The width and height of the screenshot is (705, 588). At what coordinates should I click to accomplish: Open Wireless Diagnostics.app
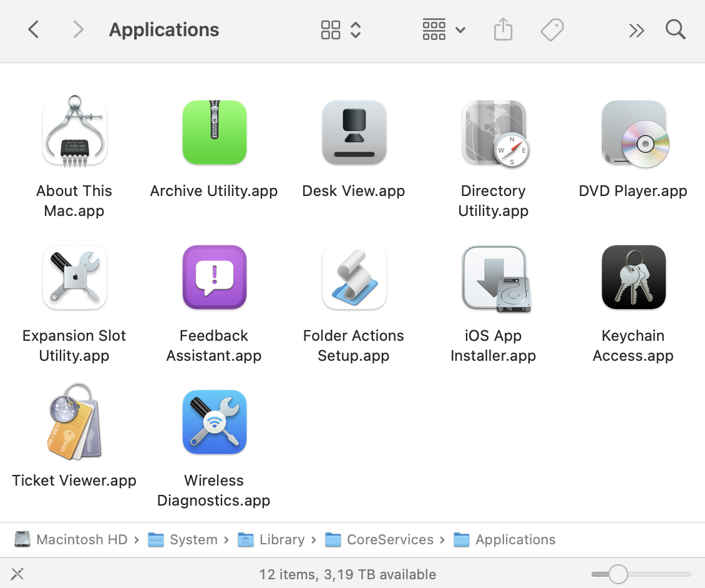pyautogui.click(x=215, y=422)
